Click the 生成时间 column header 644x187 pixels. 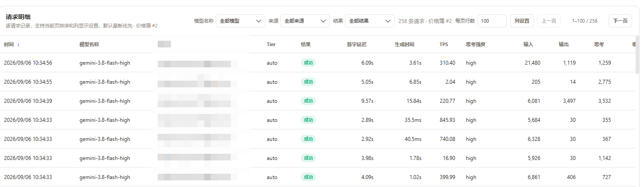(x=404, y=45)
